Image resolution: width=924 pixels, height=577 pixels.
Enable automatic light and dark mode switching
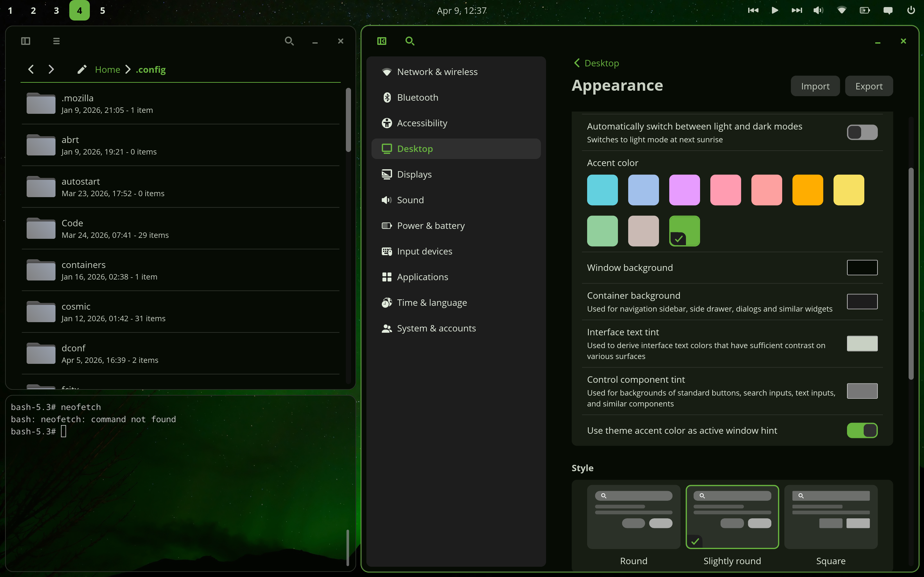tap(862, 132)
